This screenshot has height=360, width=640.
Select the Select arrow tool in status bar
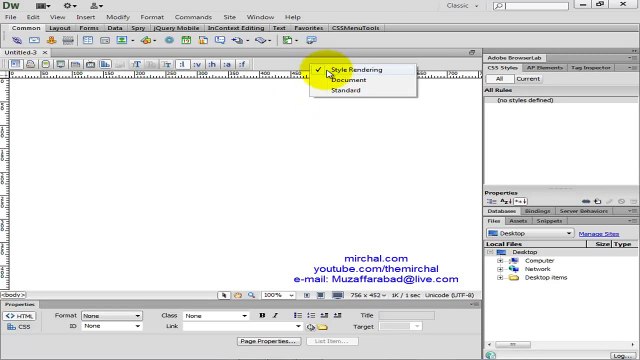pos(224,295)
